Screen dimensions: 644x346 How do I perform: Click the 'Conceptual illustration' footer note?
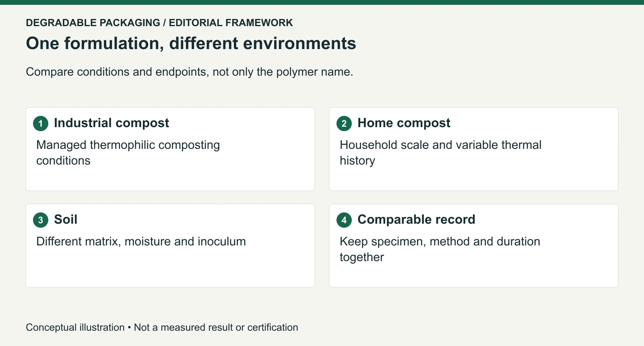point(162,327)
